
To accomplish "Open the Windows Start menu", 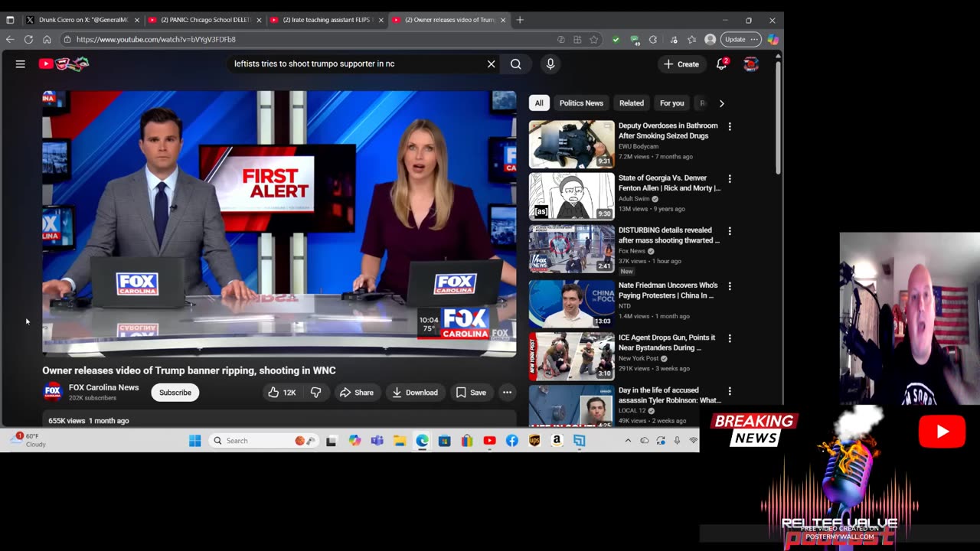I will click(194, 441).
